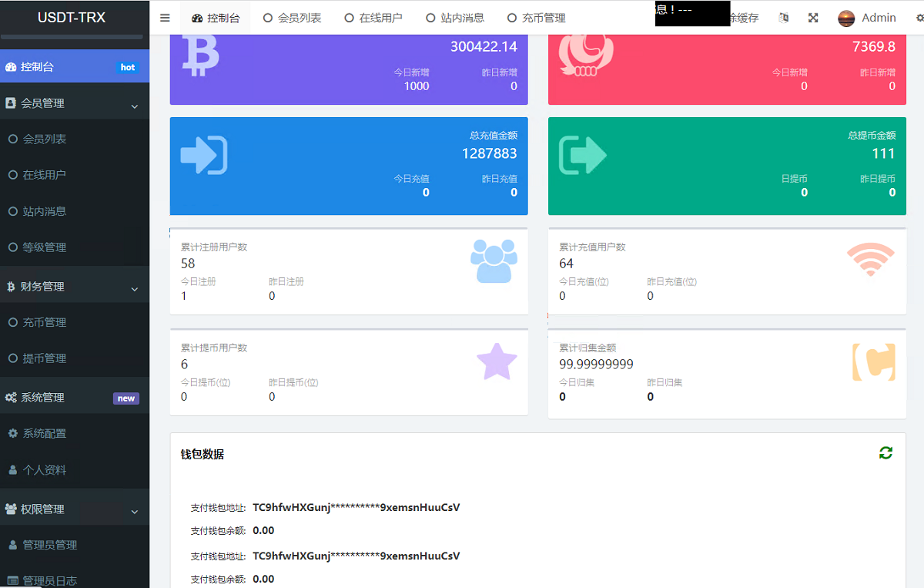Select the 在线用户 tab
Image resolution: width=924 pixels, height=588 pixels.
point(373,18)
